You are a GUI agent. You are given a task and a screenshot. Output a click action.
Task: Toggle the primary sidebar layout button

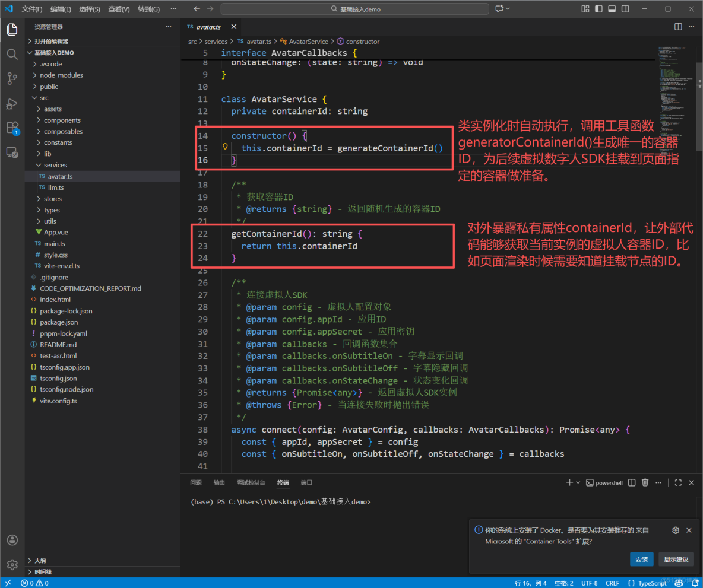point(598,9)
